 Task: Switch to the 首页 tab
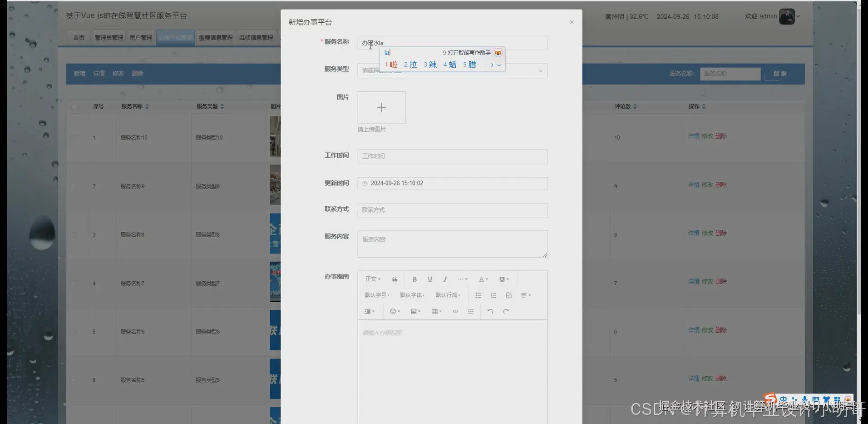pos(78,37)
